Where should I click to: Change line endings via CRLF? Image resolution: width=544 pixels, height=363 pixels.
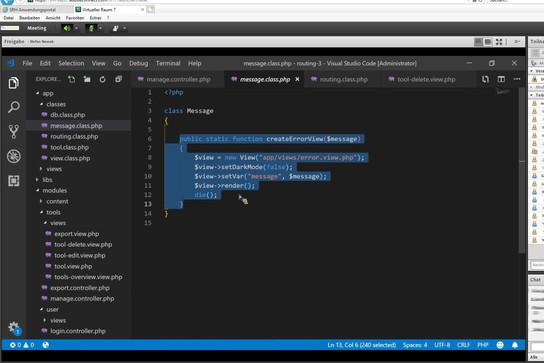[x=463, y=345]
